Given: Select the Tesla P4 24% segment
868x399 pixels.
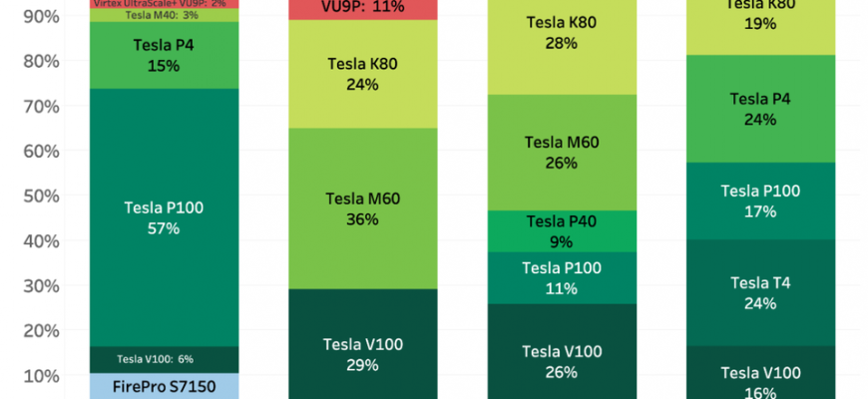Looking at the screenshot, I should tap(762, 108).
